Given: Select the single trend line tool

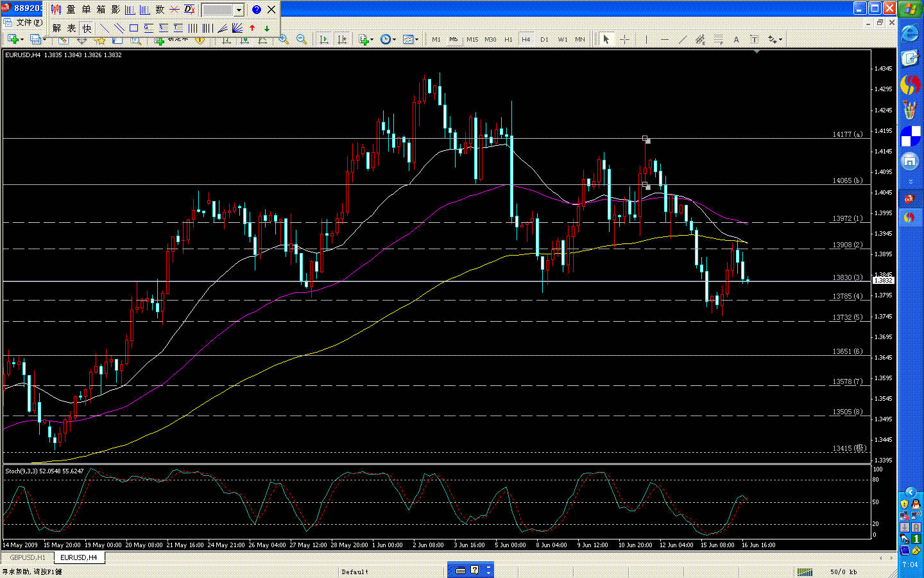Looking at the screenshot, I should point(104,28).
